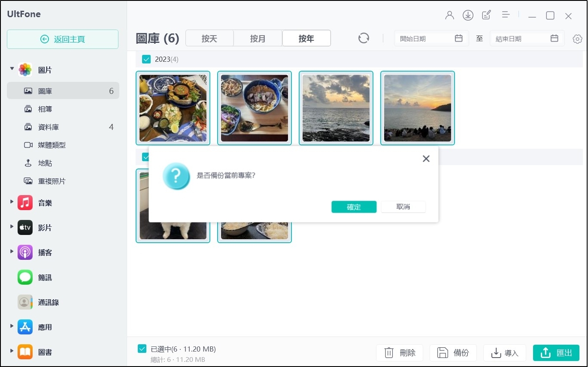Expand the 應用 (Apps) section

(x=11, y=327)
